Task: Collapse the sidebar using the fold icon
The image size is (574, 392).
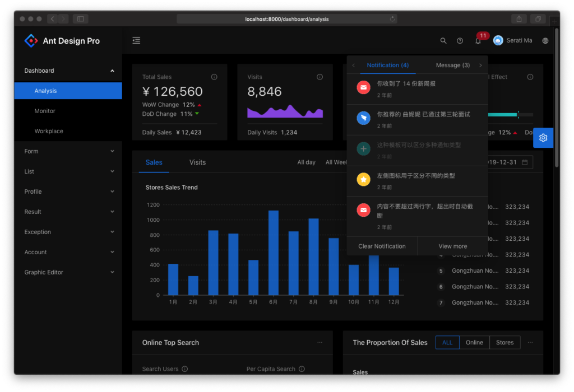Action: pyautogui.click(x=136, y=40)
